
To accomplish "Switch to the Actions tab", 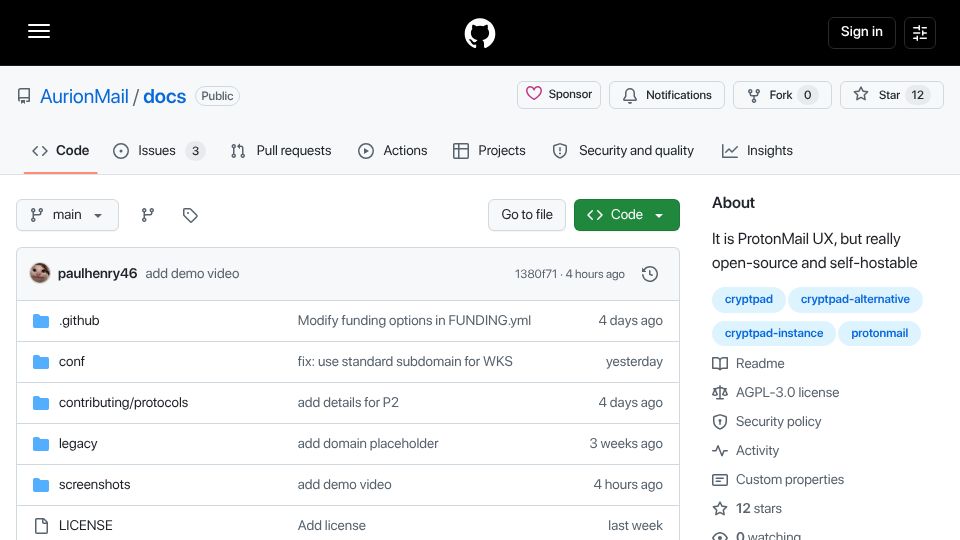I will [x=392, y=151].
